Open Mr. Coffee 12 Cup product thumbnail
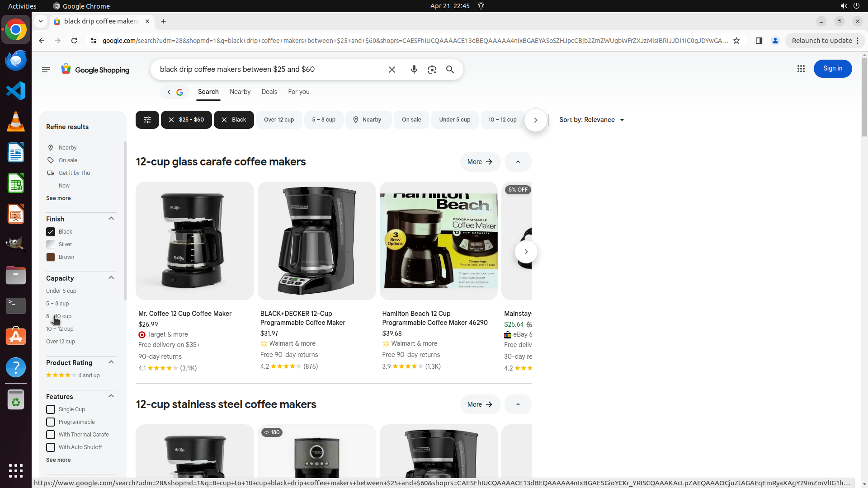This screenshot has height=488, width=868. coord(194,241)
